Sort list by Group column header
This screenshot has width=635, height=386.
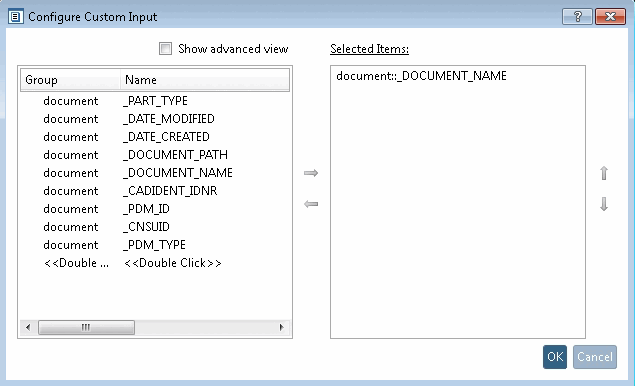pyautogui.click(x=70, y=80)
